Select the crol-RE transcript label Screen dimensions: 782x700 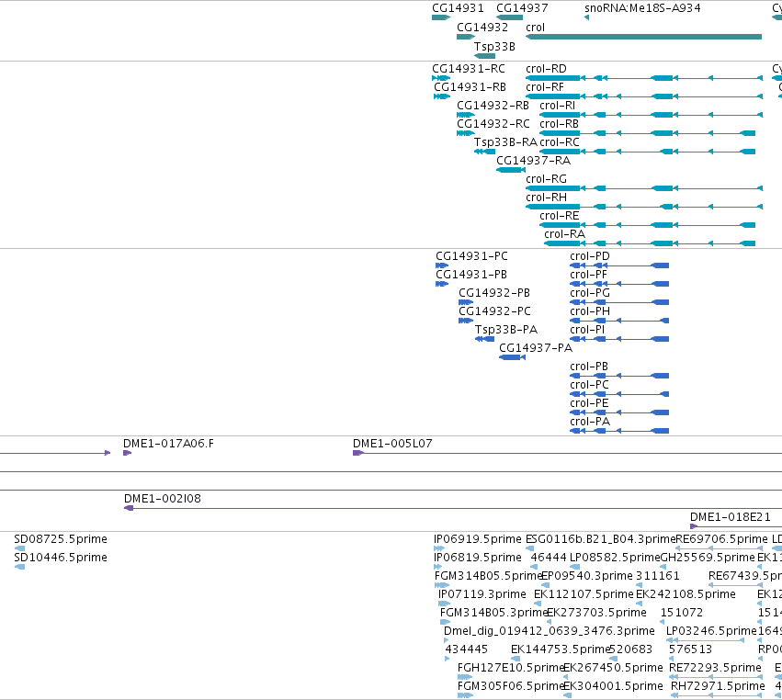pos(559,216)
